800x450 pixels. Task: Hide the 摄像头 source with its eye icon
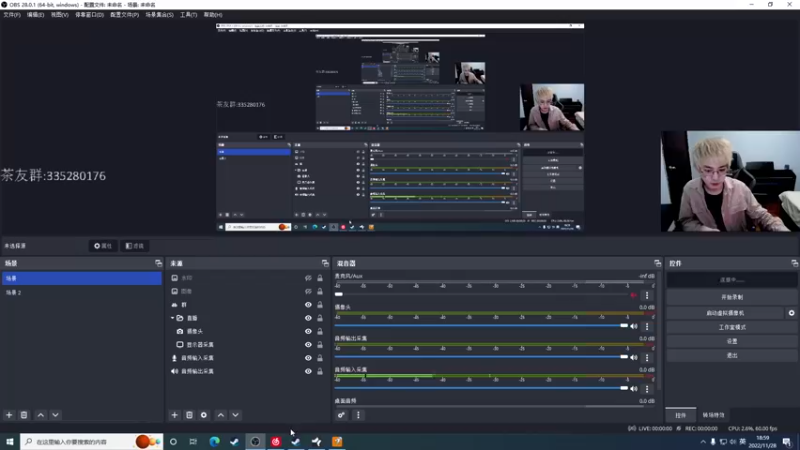(308, 331)
